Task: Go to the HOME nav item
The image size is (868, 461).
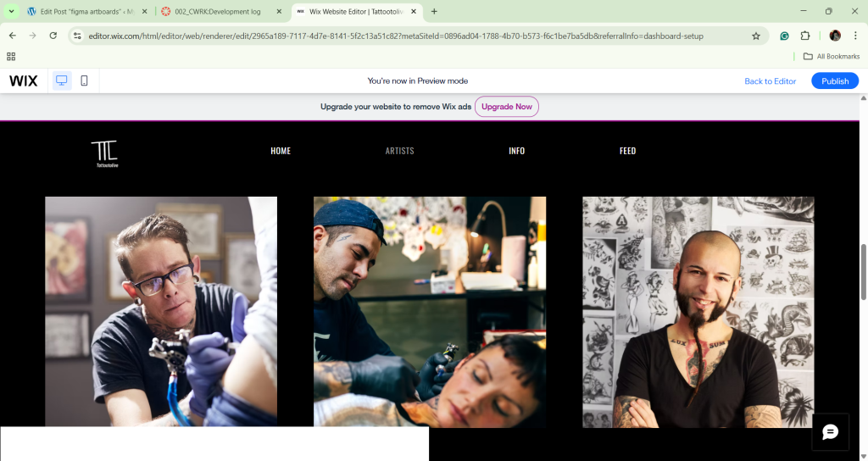Action: coord(281,151)
